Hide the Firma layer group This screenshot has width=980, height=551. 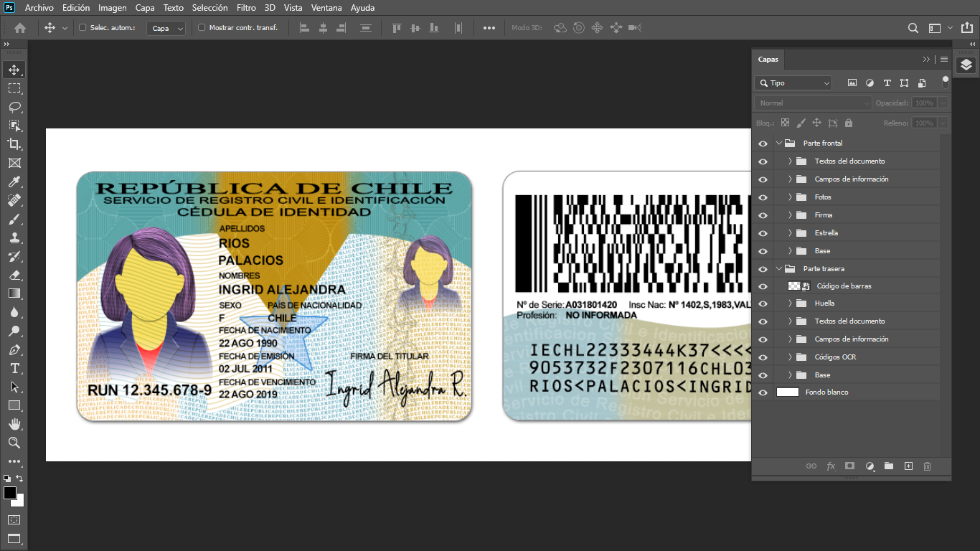tap(763, 215)
